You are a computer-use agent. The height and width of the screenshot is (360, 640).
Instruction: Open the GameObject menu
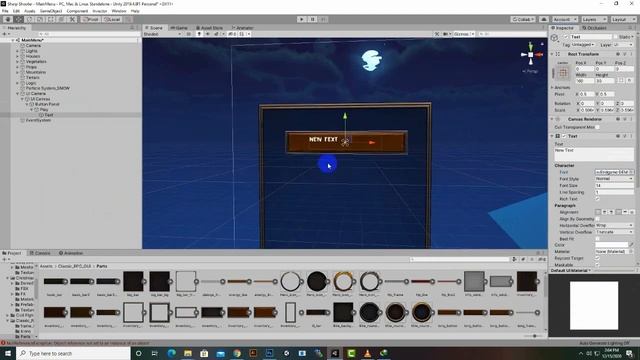51,11
